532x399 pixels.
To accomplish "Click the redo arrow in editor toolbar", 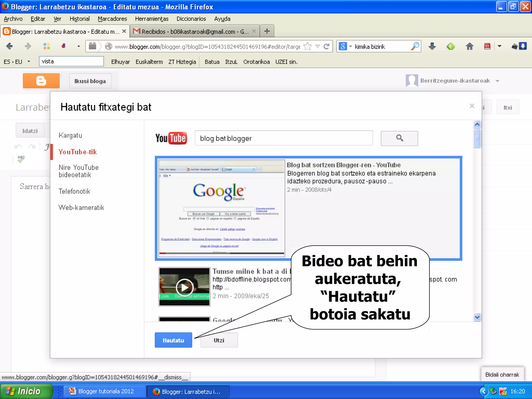I will pos(32,147).
